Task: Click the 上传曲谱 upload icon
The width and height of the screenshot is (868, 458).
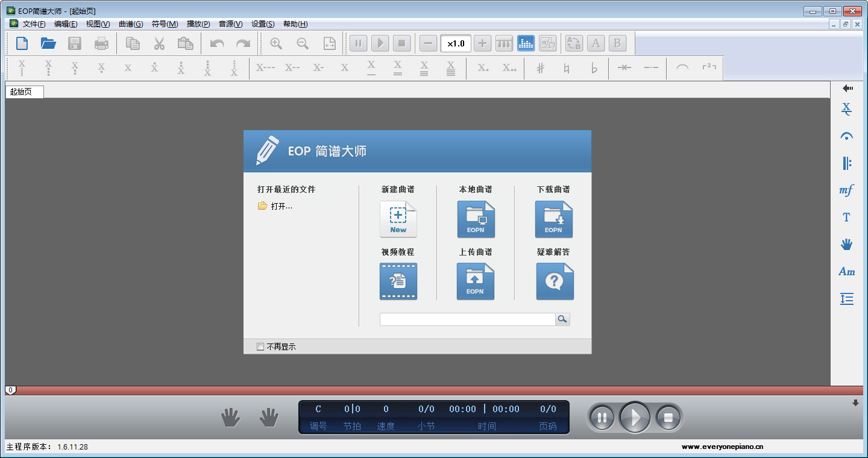Action: (476, 281)
